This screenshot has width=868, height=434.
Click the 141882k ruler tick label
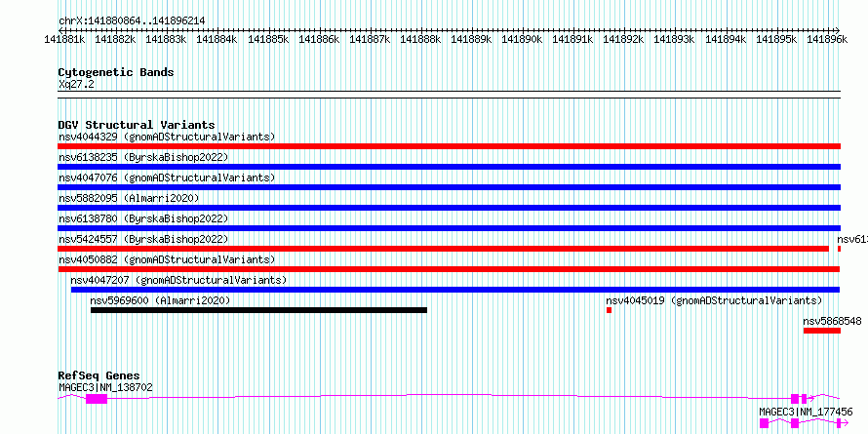(115, 39)
